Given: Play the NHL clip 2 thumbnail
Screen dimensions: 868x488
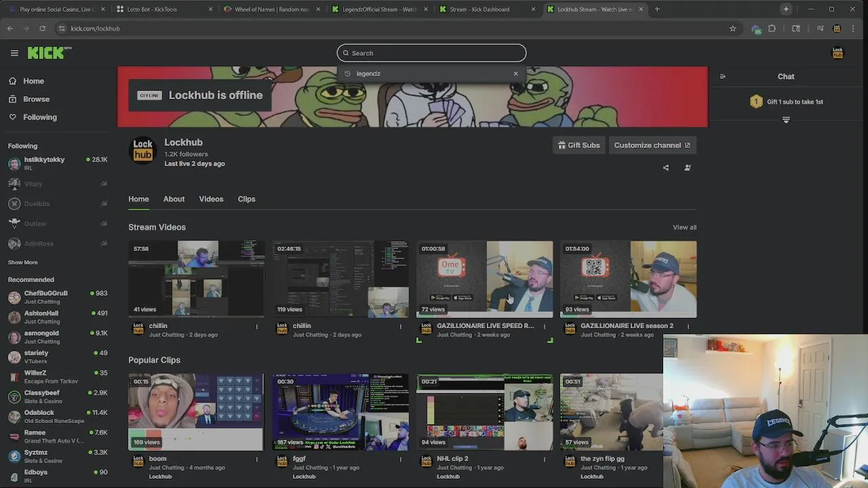Looking at the screenshot, I should coord(484,412).
